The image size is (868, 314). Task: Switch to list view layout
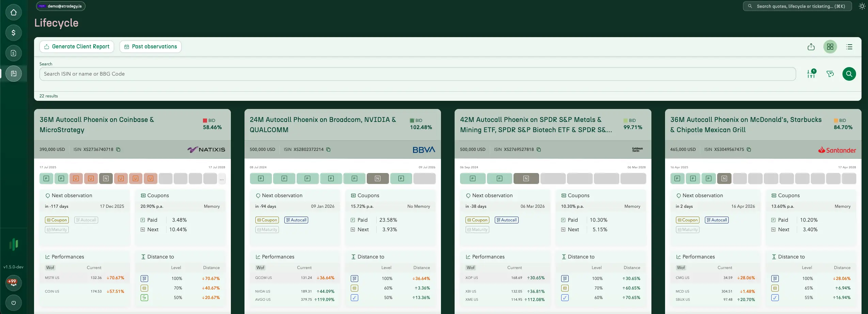coord(850,47)
